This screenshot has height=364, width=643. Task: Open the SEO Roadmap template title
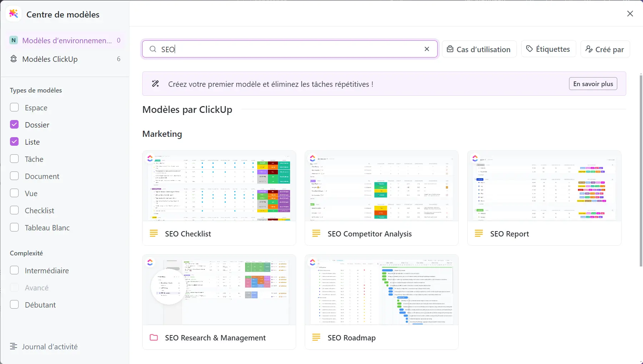click(x=352, y=338)
